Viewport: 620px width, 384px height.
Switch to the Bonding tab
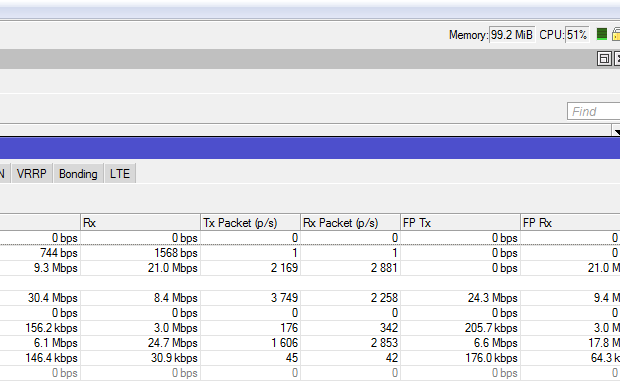pos(78,174)
